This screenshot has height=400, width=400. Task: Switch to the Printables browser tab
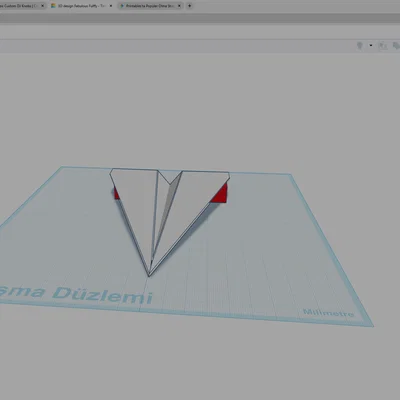151,6
